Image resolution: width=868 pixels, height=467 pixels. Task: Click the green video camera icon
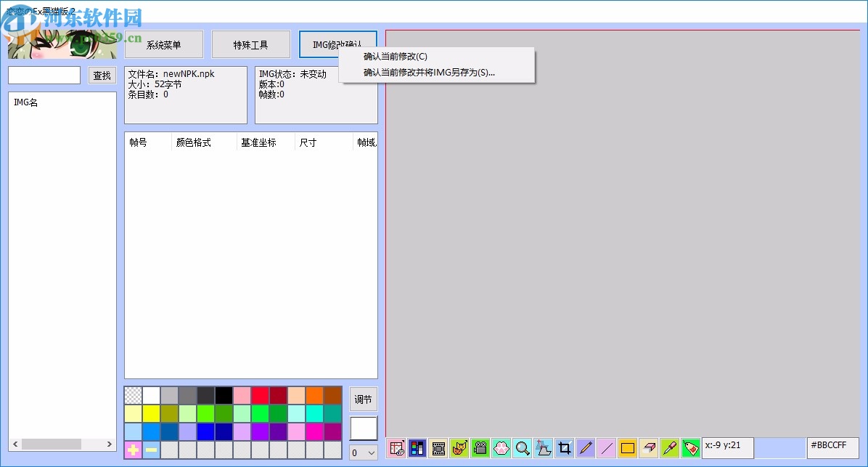click(x=480, y=448)
